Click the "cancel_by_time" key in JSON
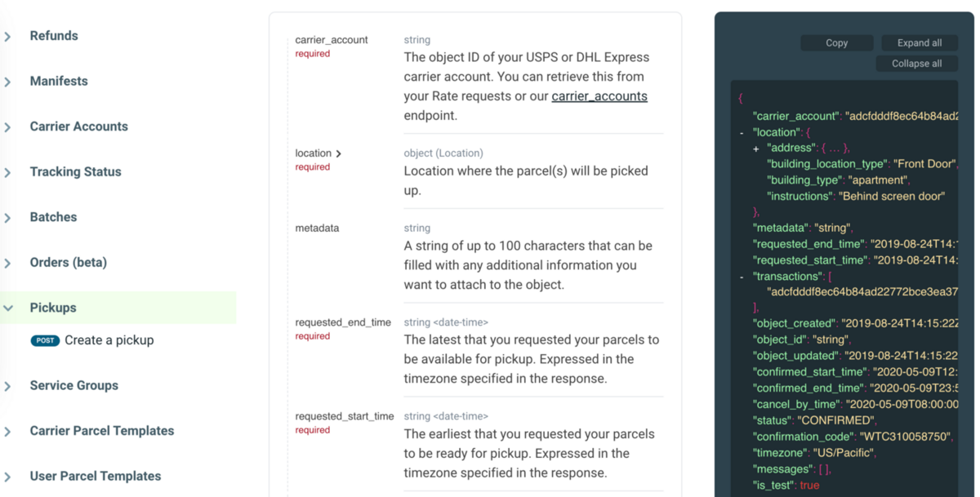Screen dimensions: 980x497 tap(795, 404)
